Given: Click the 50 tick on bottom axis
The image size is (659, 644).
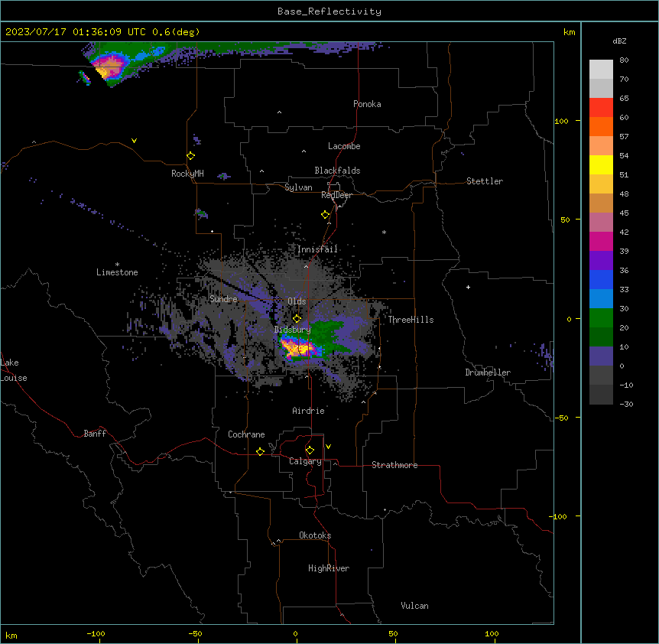Looking at the screenshot, I should point(393,633).
